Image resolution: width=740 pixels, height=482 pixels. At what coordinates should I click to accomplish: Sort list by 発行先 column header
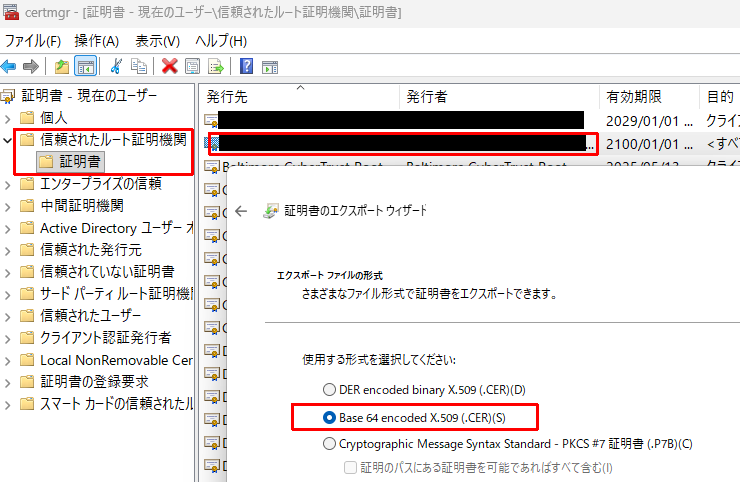(x=300, y=97)
